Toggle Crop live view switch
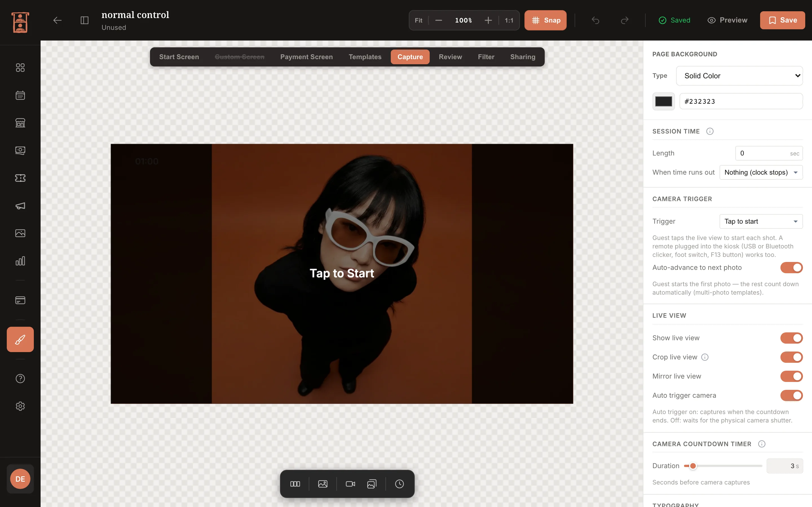812x507 pixels. tap(791, 357)
